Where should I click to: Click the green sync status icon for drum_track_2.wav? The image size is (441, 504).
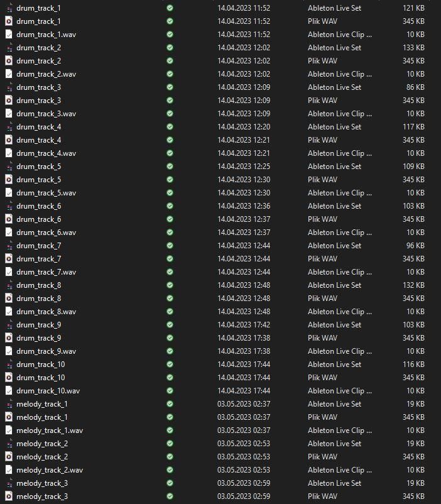coord(170,74)
